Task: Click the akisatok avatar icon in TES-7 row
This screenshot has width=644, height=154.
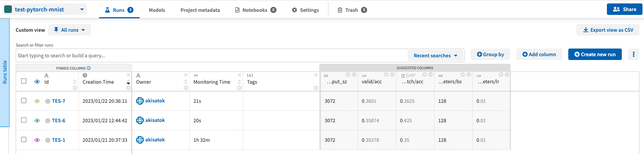Action: [140, 101]
